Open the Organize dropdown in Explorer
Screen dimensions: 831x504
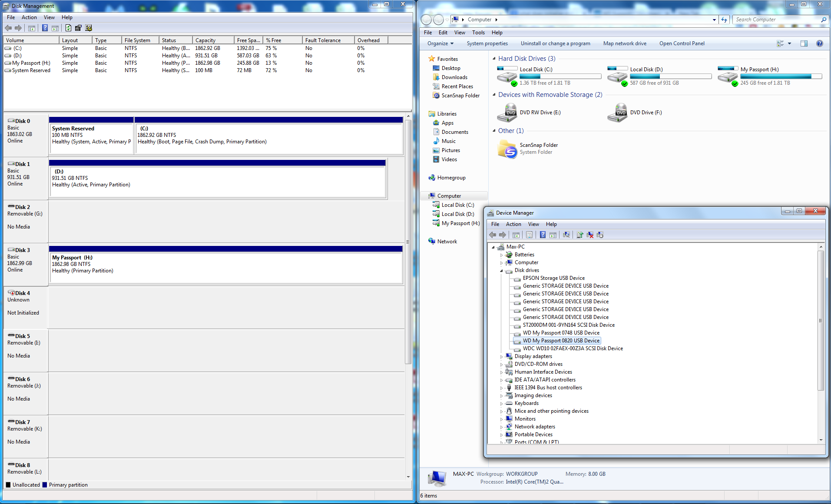pyautogui.click(x=440, y=43)
